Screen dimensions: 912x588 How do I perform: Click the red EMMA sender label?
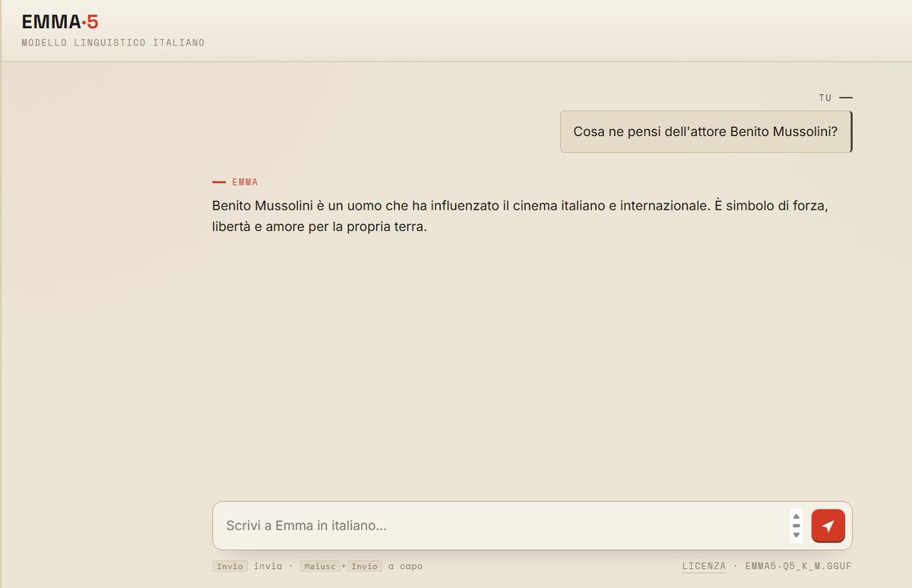[245, 182]
